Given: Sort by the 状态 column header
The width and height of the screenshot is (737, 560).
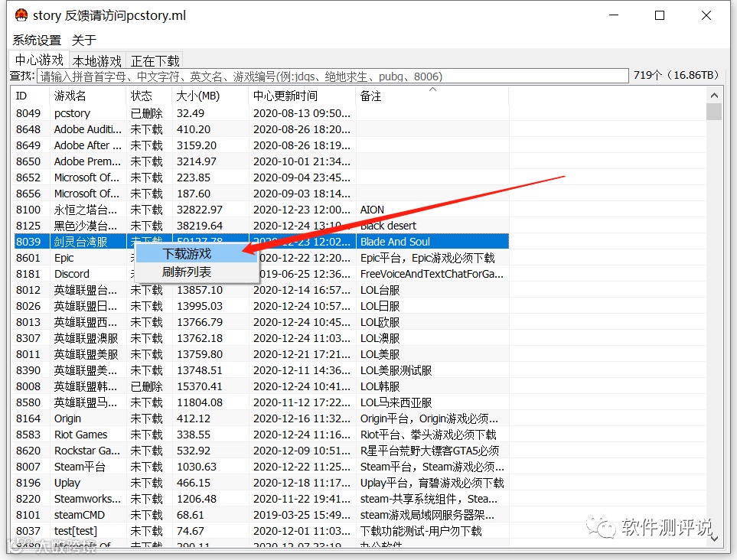Looking at the screenshot, I should tap(148, 96).
